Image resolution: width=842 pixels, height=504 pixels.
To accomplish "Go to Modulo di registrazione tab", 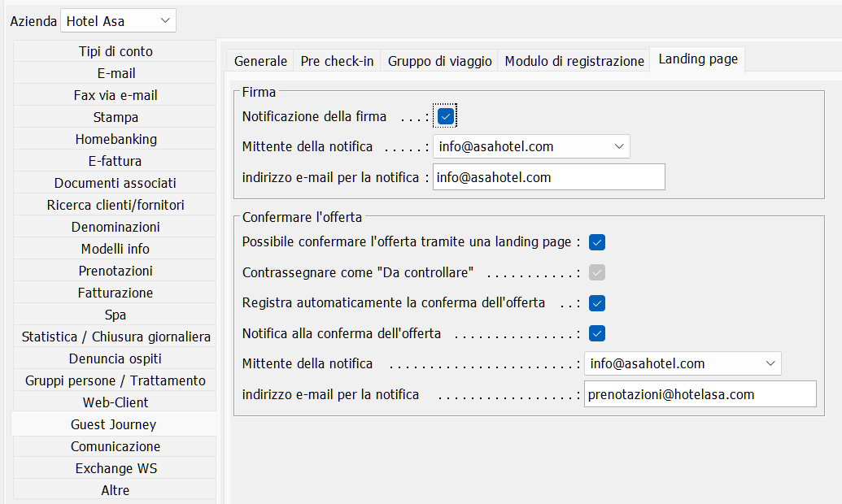I will click(574, 61).
